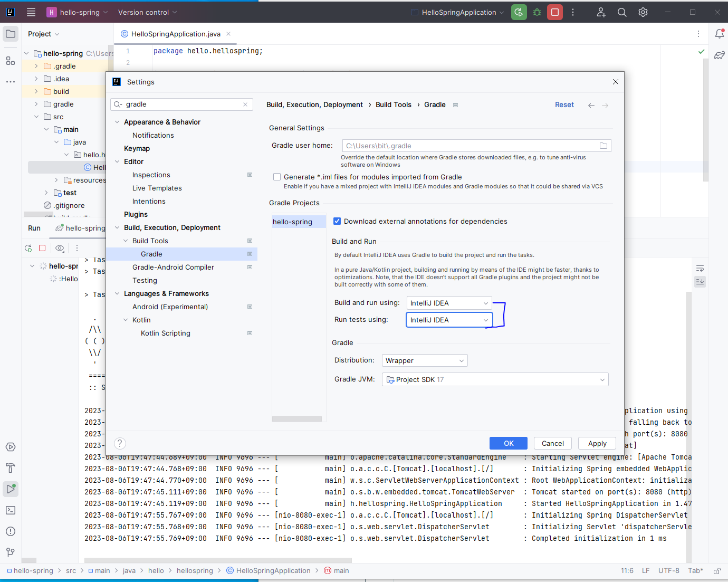Viewport: 728px width, 582px height.
Task: Open the Services tool window icon
Action: click(11, 447)
